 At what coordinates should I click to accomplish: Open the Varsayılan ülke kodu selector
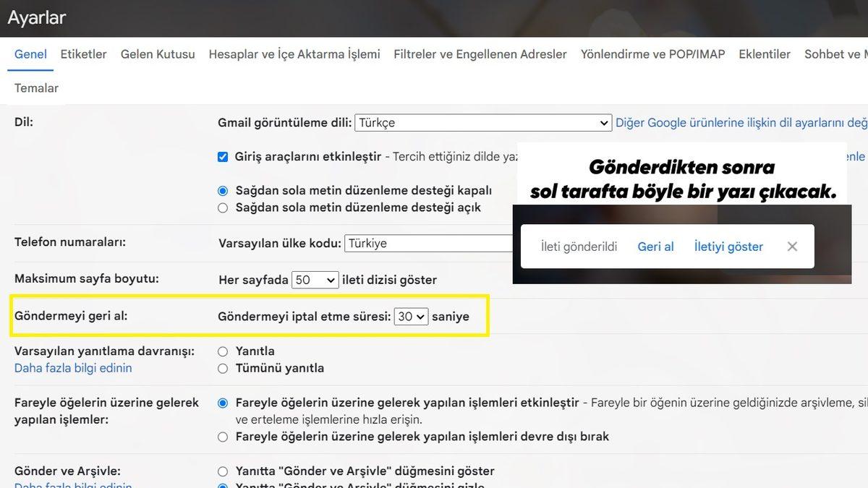434,243
